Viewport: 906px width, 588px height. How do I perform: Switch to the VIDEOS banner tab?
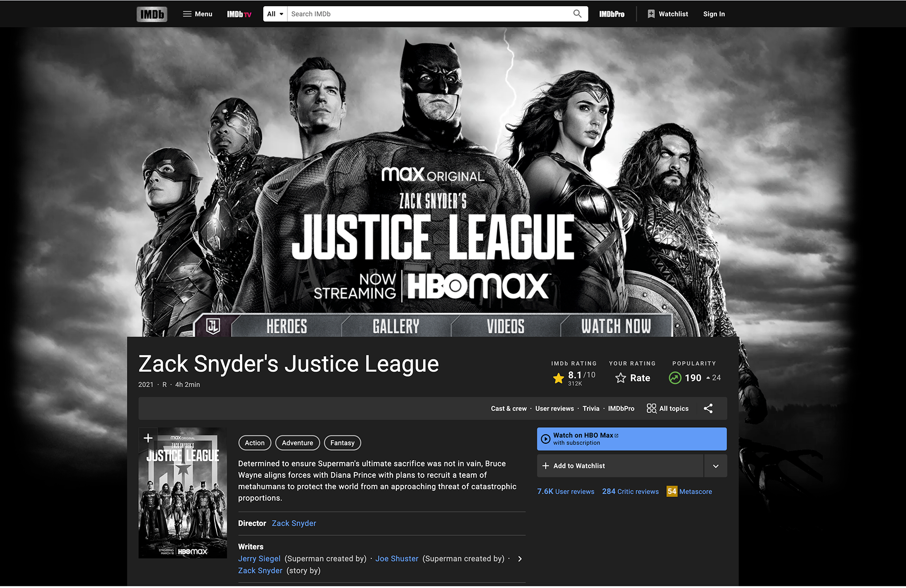click(505, 326)
